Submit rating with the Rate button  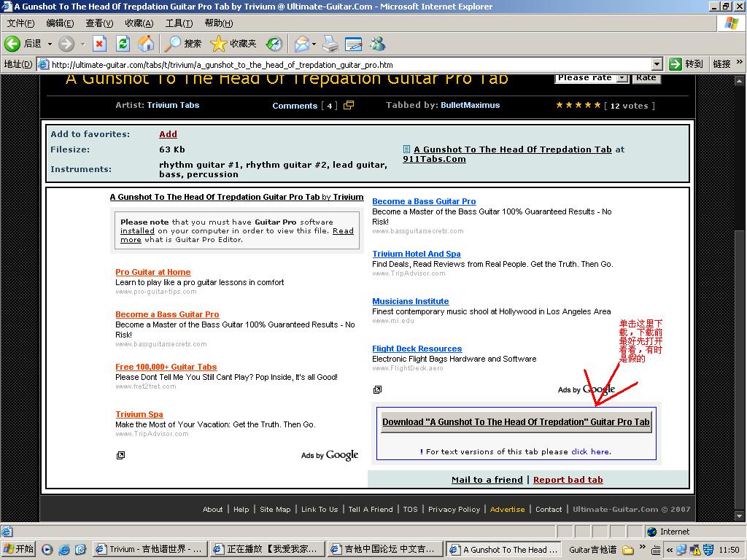(x=646, y=78)
